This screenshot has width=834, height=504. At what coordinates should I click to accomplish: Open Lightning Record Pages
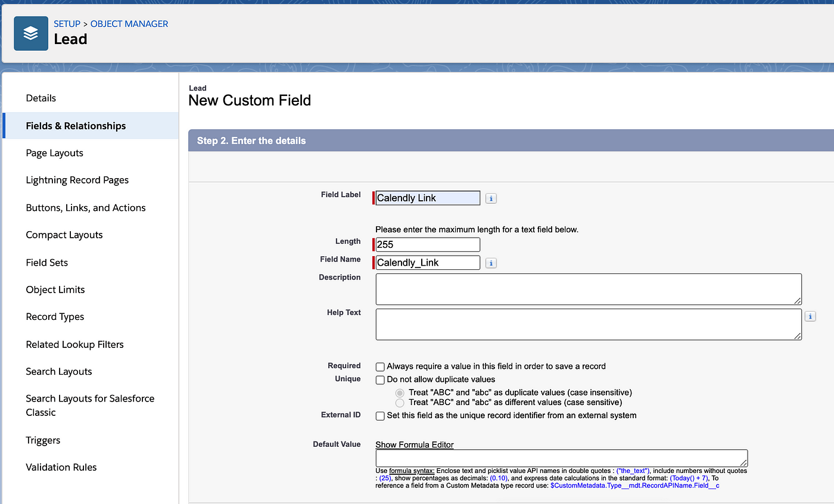(x=77, y=180)
